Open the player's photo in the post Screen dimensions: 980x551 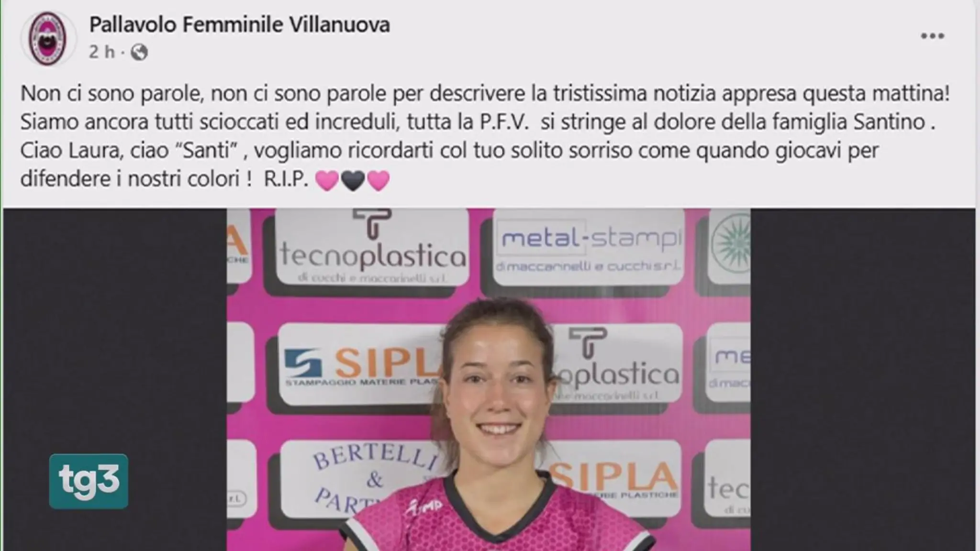[x=489, y=380]
